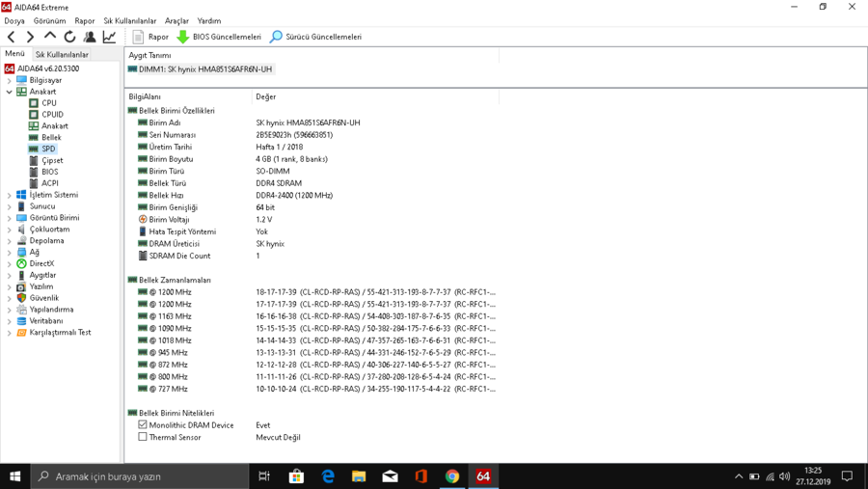Select SPD item in tree
868x489 pixels.
[48, 149]
